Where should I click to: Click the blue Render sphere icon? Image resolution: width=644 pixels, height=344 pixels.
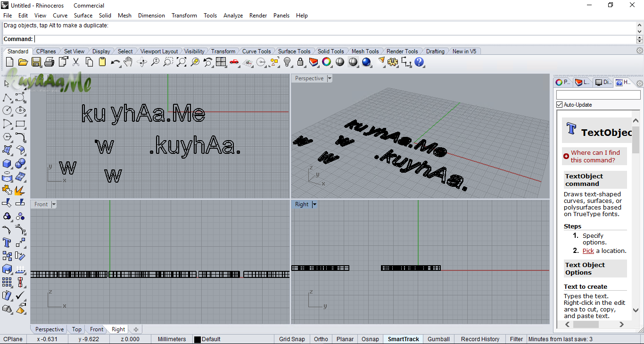point(366,62)
